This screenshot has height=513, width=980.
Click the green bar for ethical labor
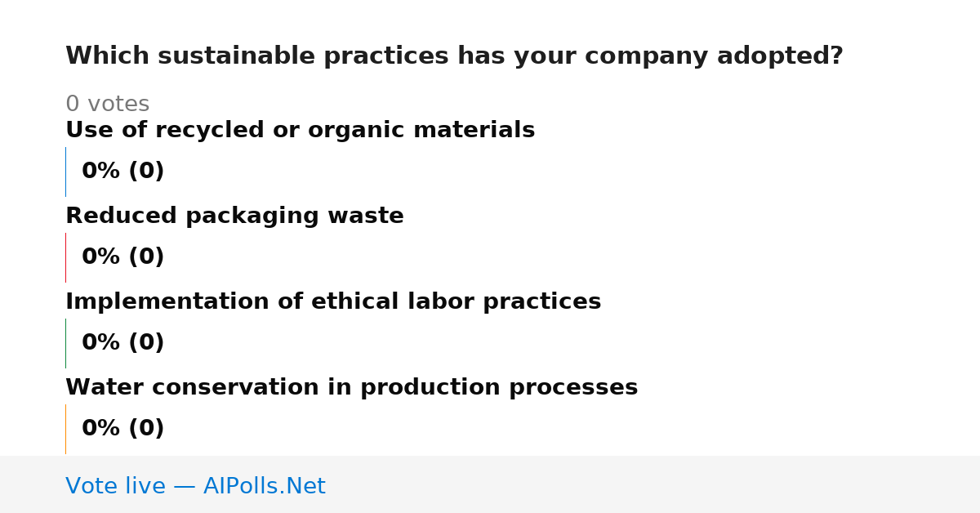pyautogui.click(x=65, y=343)
